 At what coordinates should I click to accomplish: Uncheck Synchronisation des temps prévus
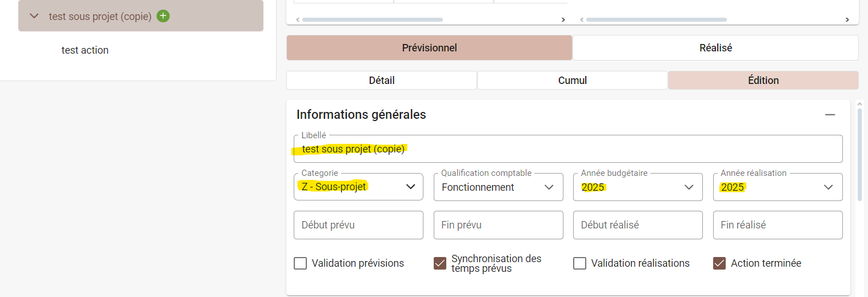[x=440, y=263]
